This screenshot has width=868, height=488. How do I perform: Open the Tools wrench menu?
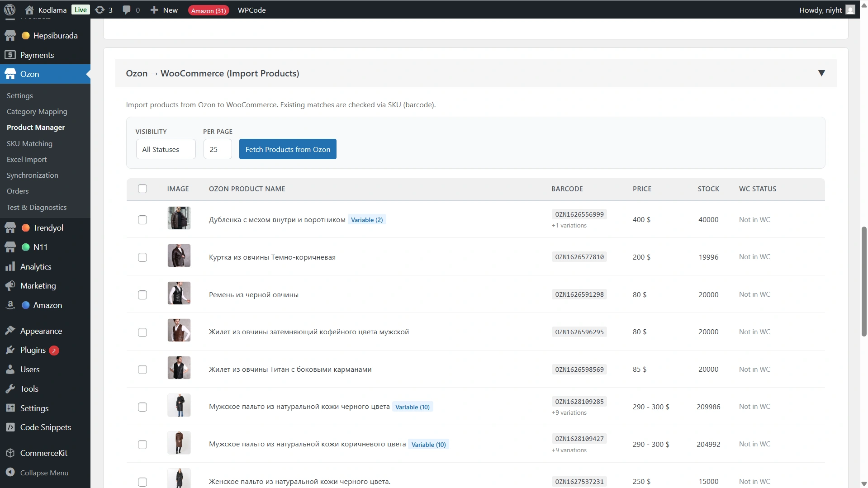click(29, 389)
